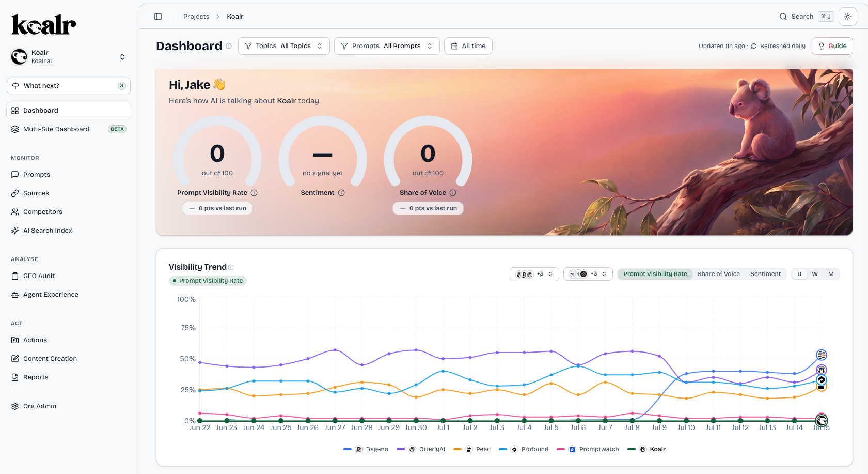Open Multi-Site Dashboard
The height and width of the screenshot is (474, 868).
click(68, 129)
